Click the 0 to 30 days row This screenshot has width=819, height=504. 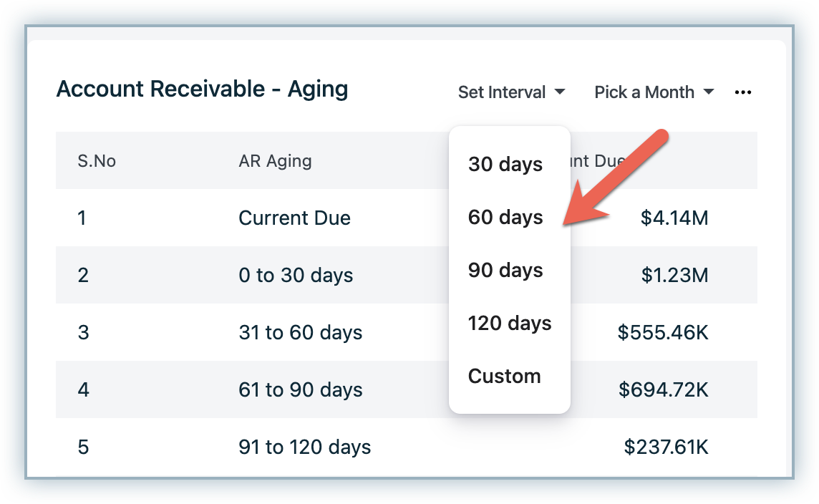pos(296,275)
